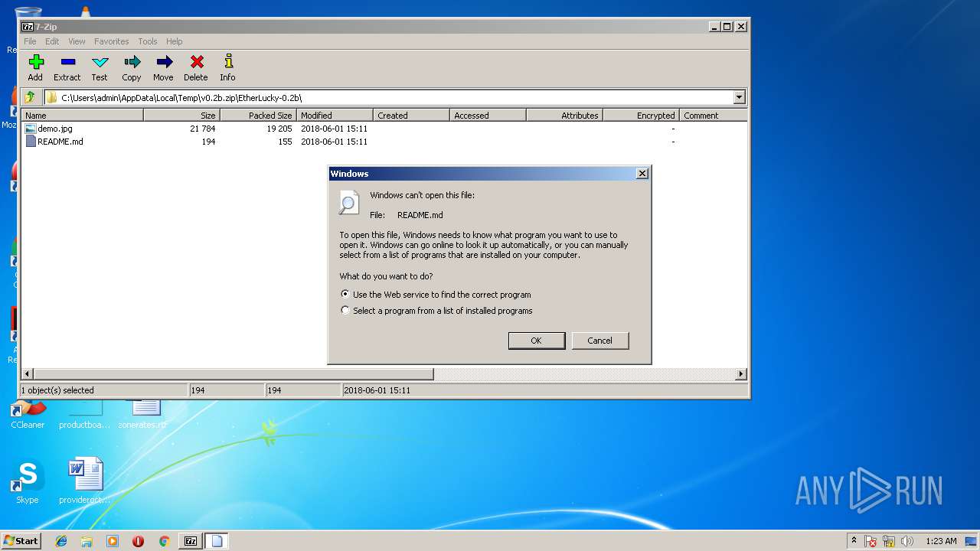The height and width of the screenshot is (551, 980).
Task: Show hidden system tray icons
Action: (x=854, y=541)
